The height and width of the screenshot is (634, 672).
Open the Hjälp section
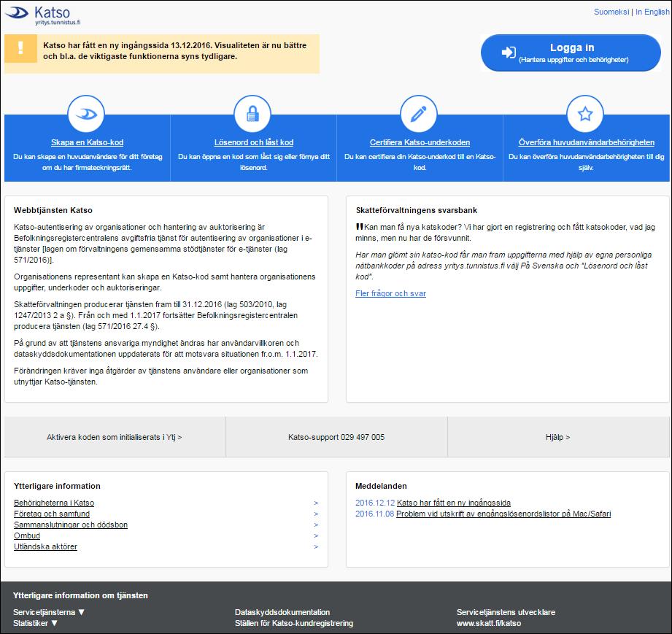[x=558, y=437]
